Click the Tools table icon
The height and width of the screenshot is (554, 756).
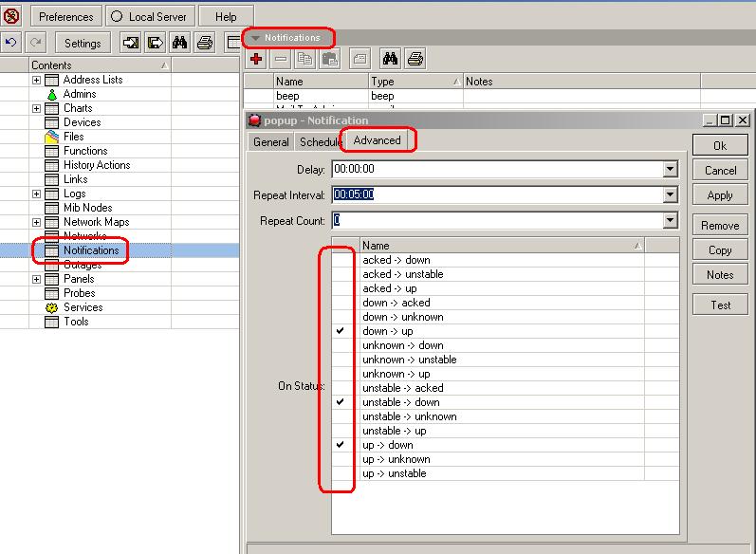pyautogui.click(x=51, y=322)
